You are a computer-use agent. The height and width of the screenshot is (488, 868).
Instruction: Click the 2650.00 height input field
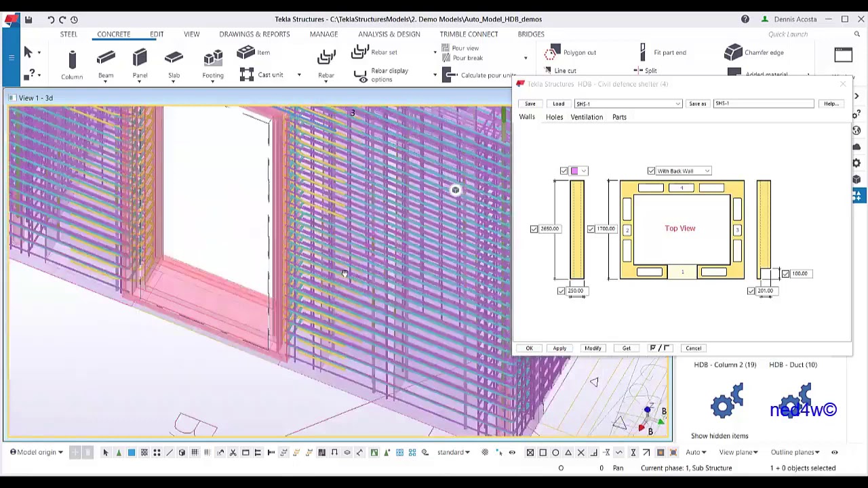pyautogui.click(x=550, y=229)
